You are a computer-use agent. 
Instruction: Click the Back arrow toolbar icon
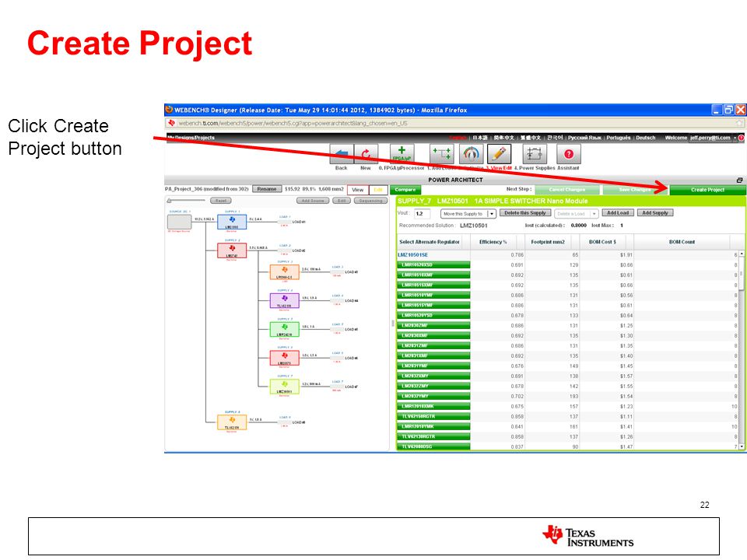click(342, 154)
